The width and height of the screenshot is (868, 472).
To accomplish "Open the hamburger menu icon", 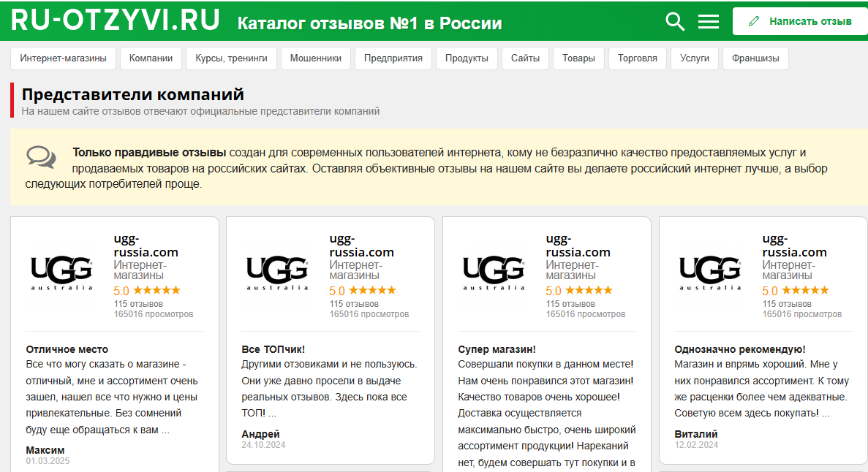I will (708, 22).
